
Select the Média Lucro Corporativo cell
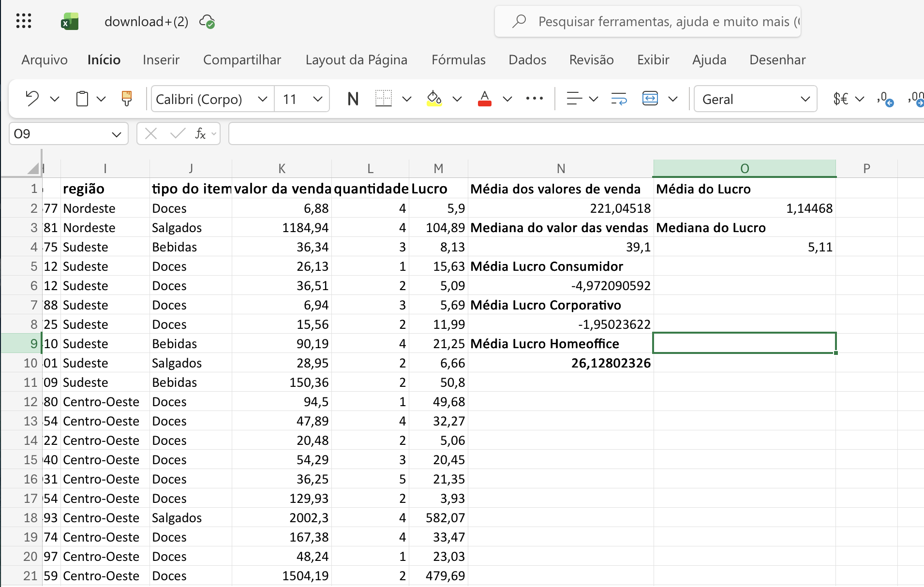pos(561,305)
